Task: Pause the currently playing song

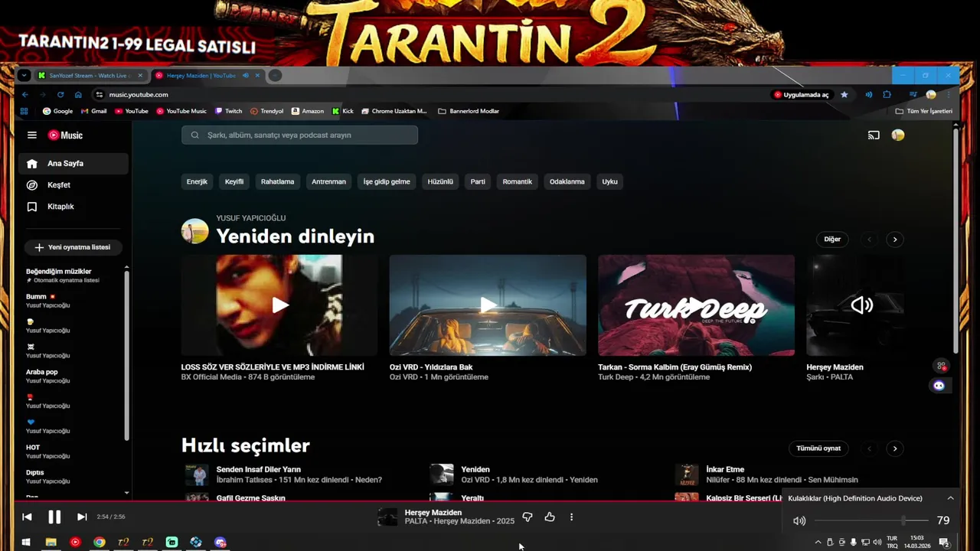Action: click(x=54, y=517)
